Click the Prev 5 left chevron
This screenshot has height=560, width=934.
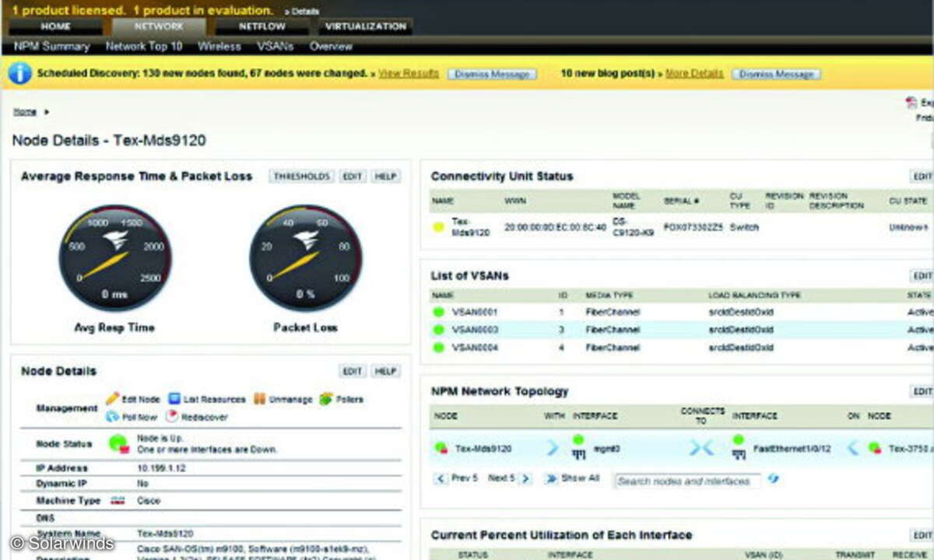tap(441, 478)
